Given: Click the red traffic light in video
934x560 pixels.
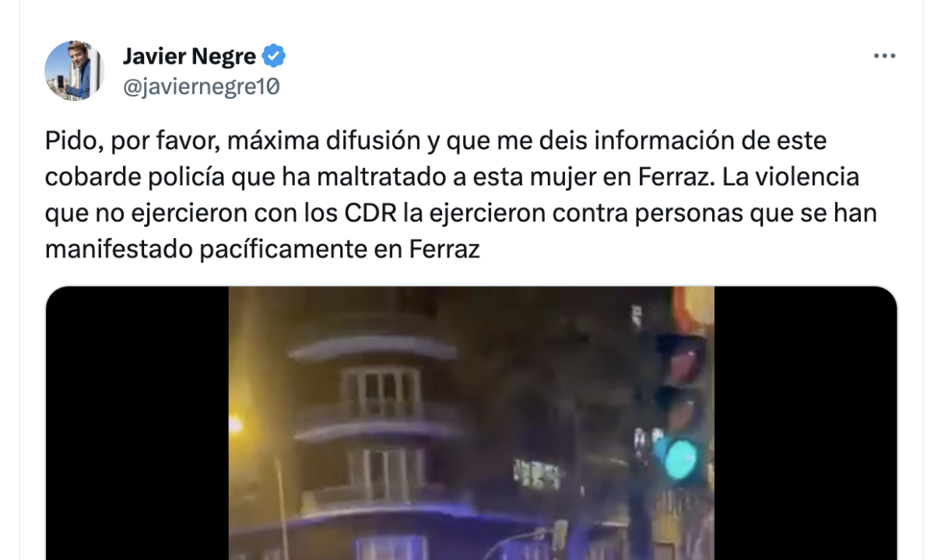Looking at the screenshot, I should (683, 361).
